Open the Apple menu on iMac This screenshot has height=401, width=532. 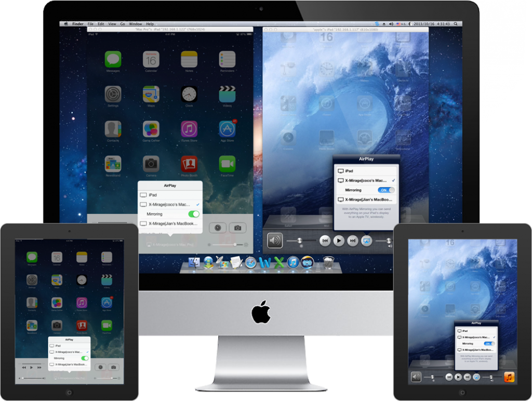(x=66, y=24)
